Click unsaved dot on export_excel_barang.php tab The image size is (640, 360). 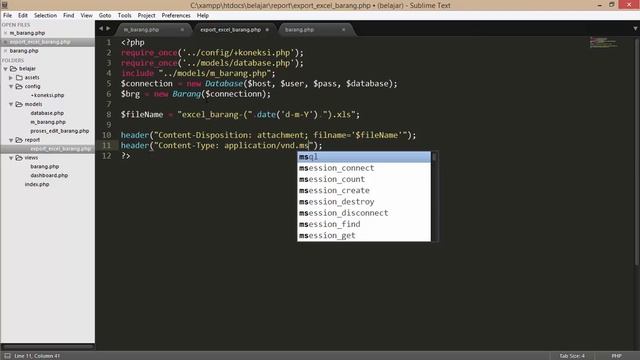(267, 30)
